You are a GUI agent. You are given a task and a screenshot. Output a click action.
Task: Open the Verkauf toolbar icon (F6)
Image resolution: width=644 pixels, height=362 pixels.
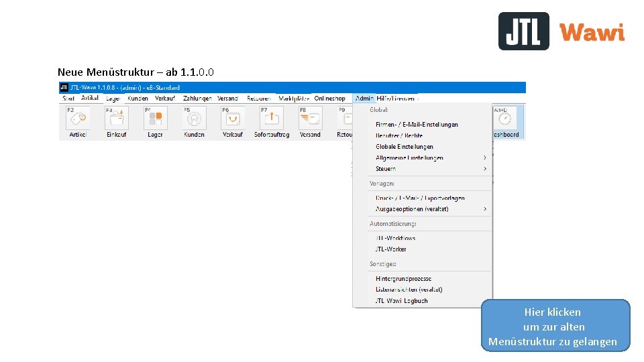click(233, 122)
